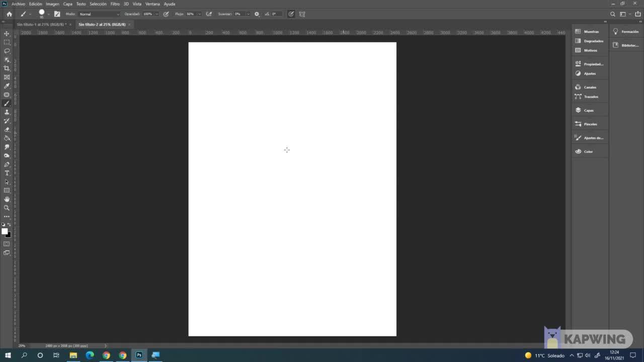Select the Zoom tool
This screenshot has height=362, width=644.
pos(7,208)
